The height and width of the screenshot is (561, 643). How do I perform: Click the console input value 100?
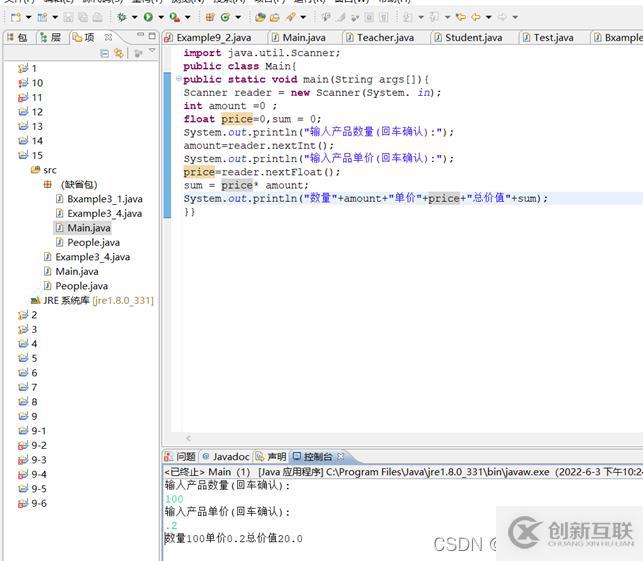(x=174, y=499)
